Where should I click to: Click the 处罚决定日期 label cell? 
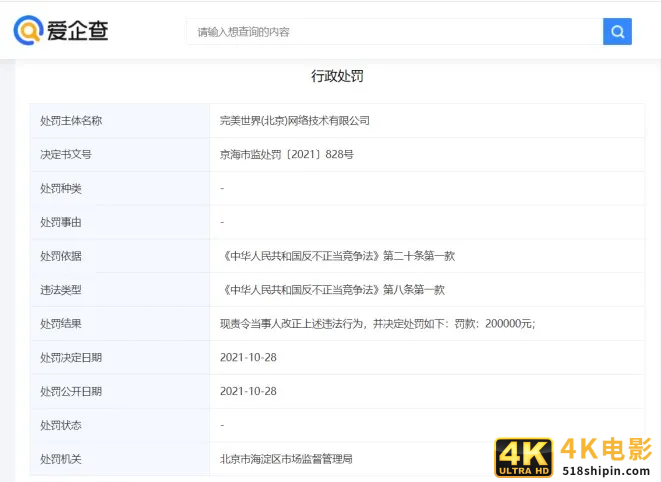(x=120, y=358)
